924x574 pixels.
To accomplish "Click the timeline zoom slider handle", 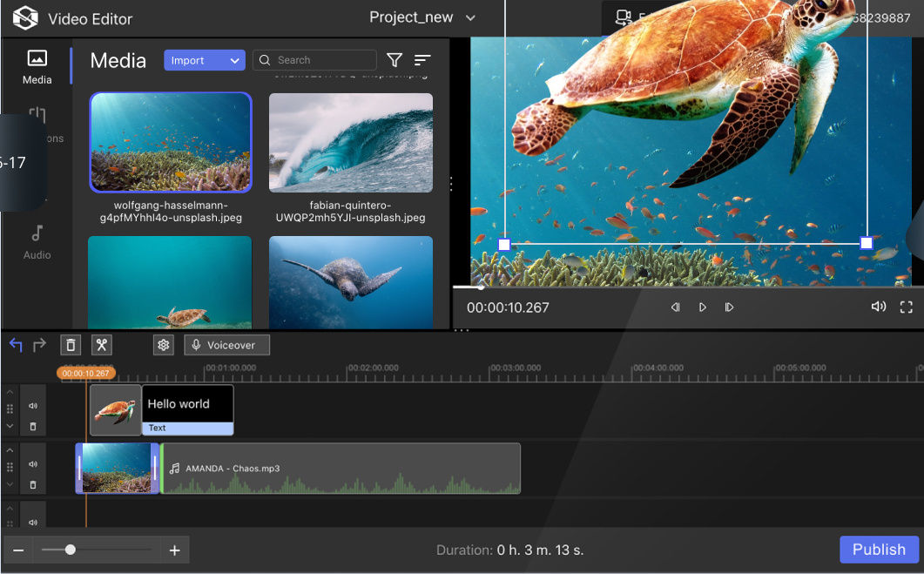I will (71, 550).
